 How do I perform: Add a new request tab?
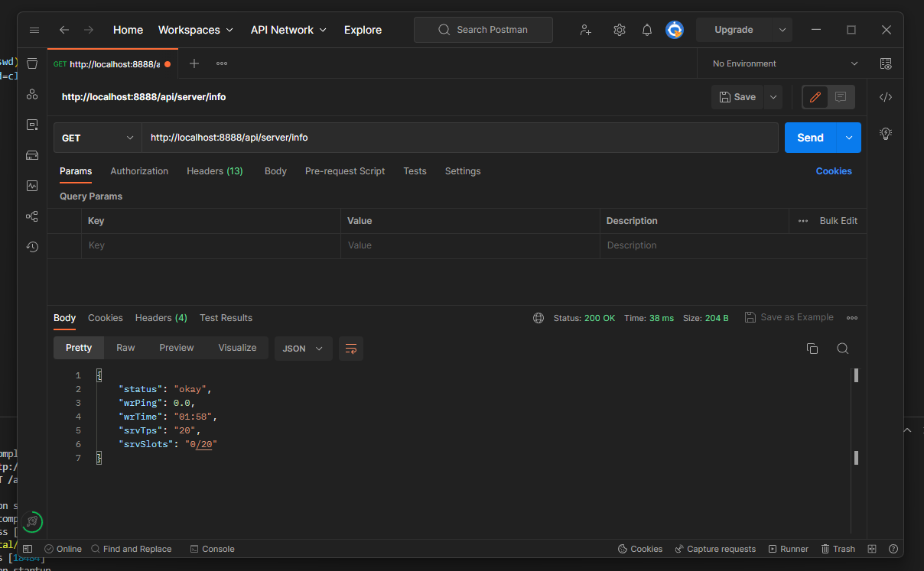[x=194, y=63]
